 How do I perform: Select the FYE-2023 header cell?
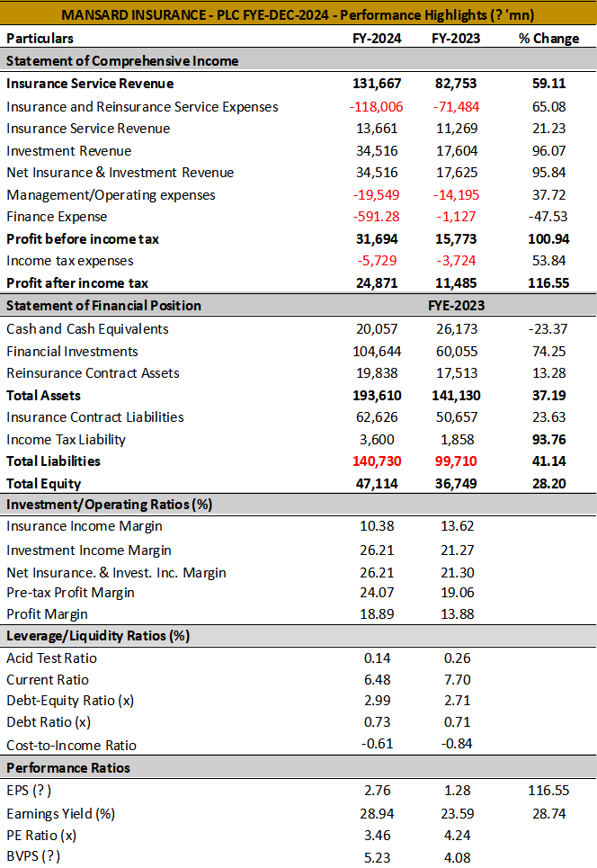click(x=457, y=306)
